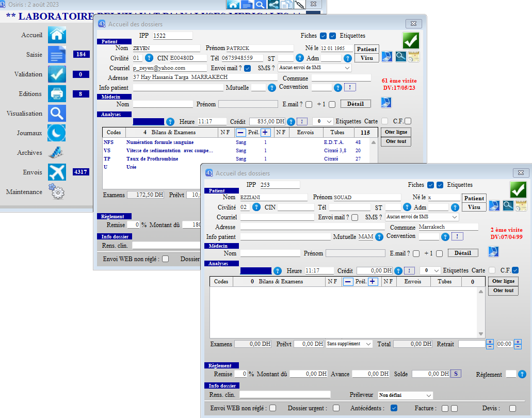Expand the 'Sans supplément' dropdown
The image size is (532, 418).
[349, 344]
